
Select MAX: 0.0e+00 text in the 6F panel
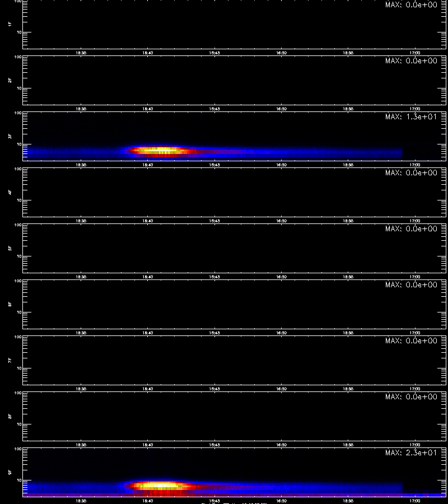(x=411, y=284)
